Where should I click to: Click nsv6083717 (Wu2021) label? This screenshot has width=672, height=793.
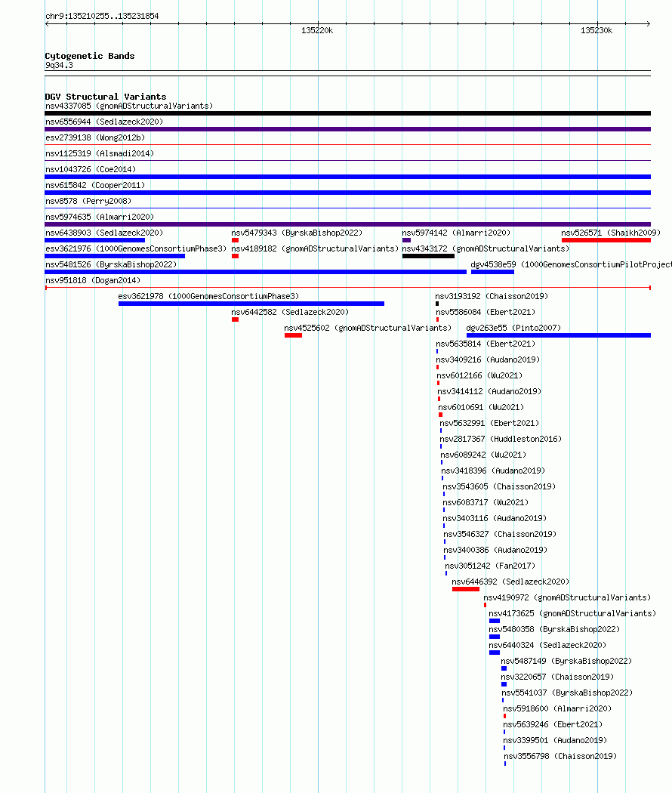(x=486, y=502)
